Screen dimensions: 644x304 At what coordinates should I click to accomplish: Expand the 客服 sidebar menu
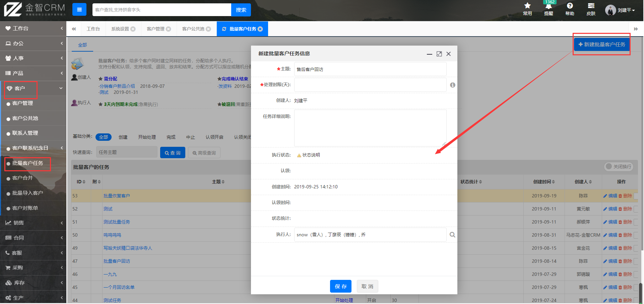pyautogui.click(x=33, y=253)
